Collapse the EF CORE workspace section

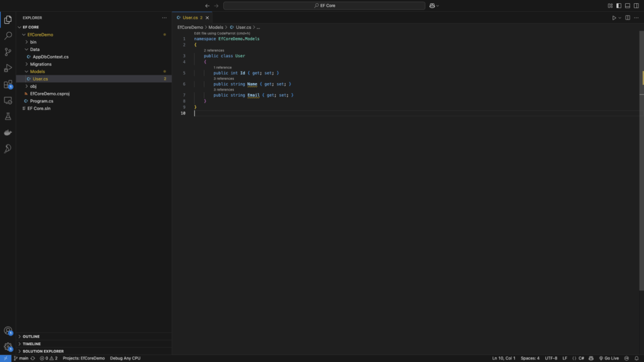[x=19, y=27]
